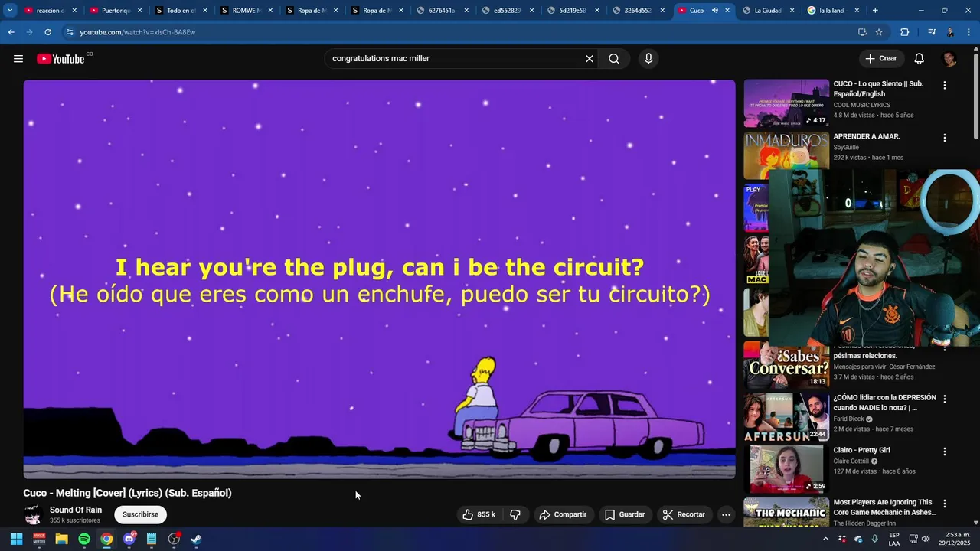Open more actions ellipsis below the video
The image size is (980, 551).
pyautogui.click(x=726, y=514)
